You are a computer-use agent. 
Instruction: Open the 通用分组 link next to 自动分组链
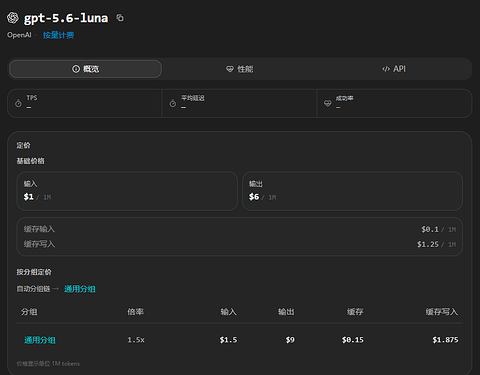[80, 289]
